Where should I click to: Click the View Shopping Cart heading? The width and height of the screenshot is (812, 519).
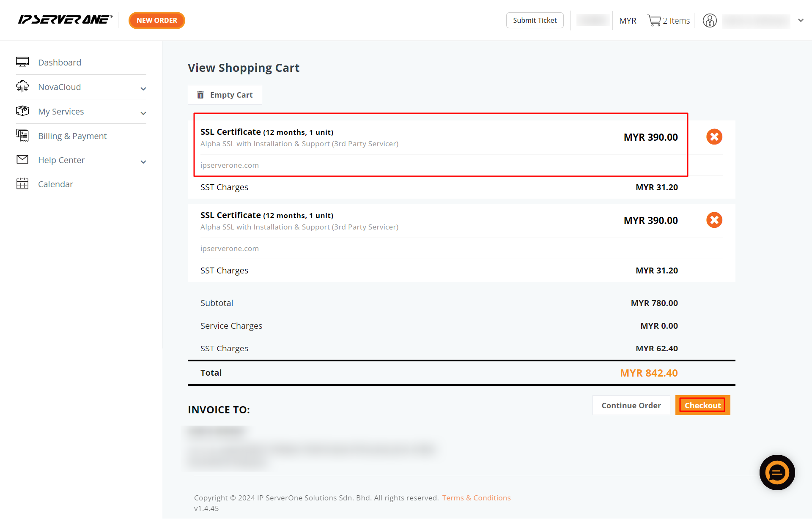click(x=244, y=68)
